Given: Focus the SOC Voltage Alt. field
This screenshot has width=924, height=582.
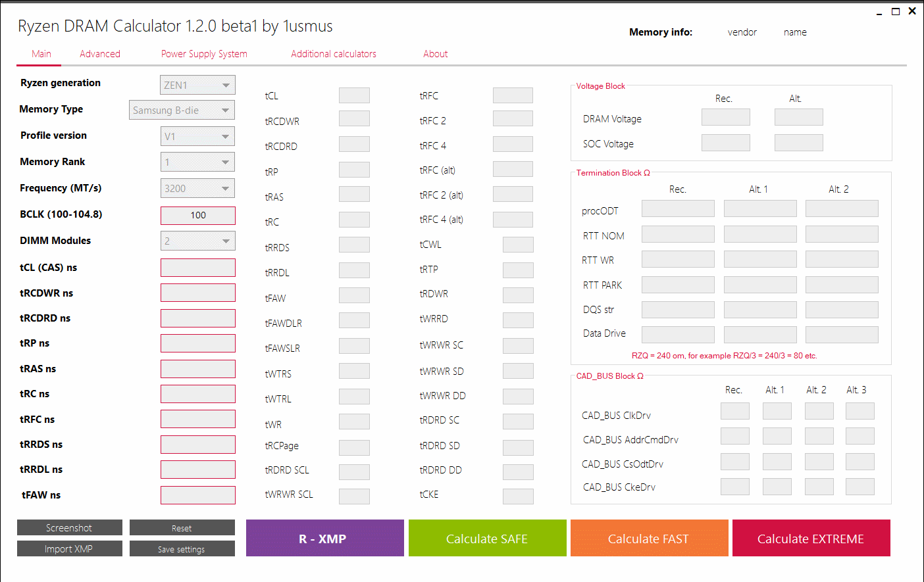Looking at the screenshot, I should point(799,143).
